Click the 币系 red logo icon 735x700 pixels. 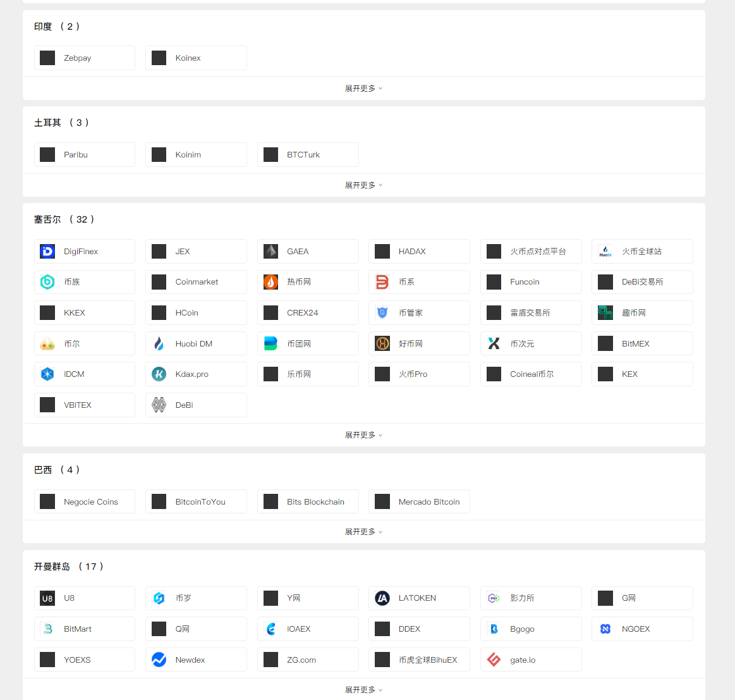coord(382,282)
